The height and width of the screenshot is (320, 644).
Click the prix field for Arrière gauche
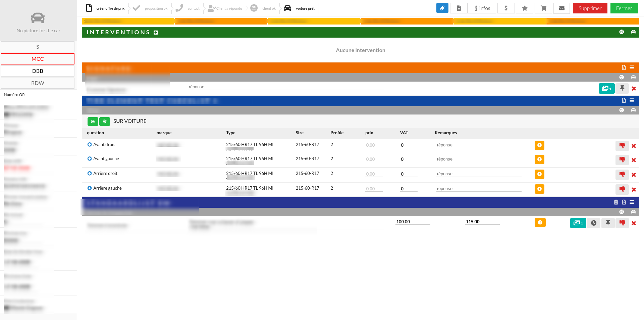pyautogui.click(x=373, y=189)
